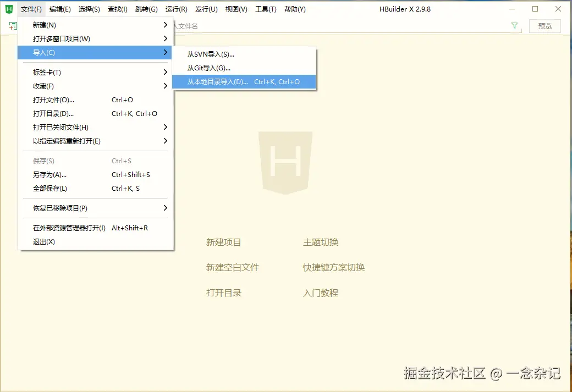Viewport: 572px width, 392px height.
Task: Expand the 恢复已移除项目(P) submenu
Action: coord(96,208)
